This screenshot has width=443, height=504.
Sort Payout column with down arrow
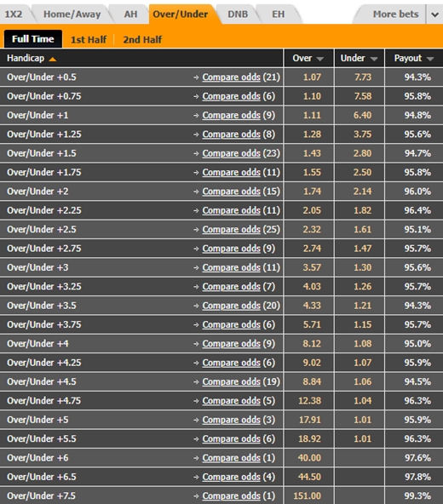[430, 59]
